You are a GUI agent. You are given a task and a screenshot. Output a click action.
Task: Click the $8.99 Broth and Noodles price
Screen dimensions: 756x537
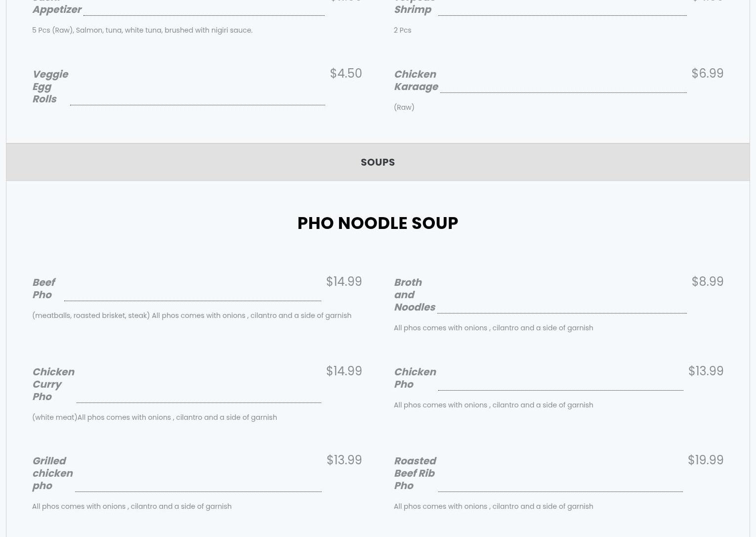[x=708, y=281]
